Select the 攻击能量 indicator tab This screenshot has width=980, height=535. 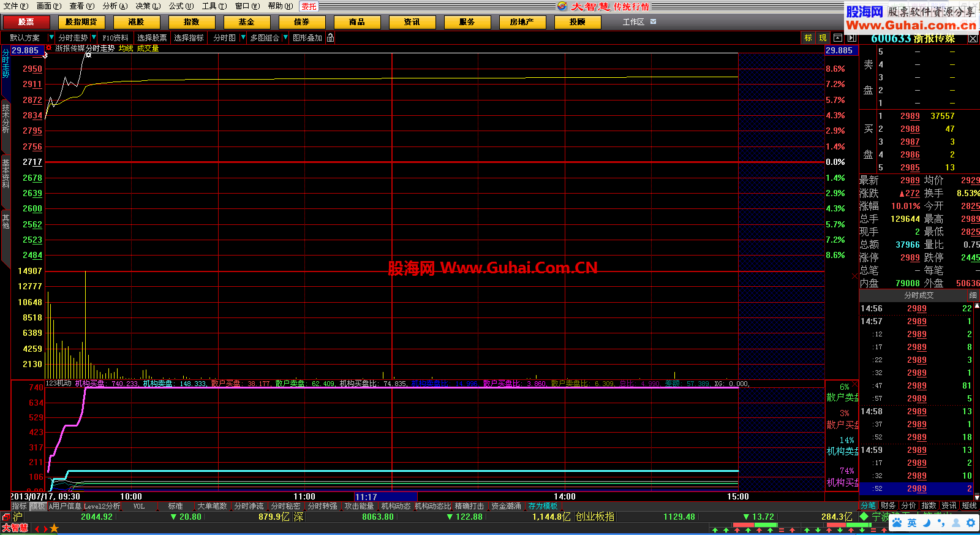(359, 506)
